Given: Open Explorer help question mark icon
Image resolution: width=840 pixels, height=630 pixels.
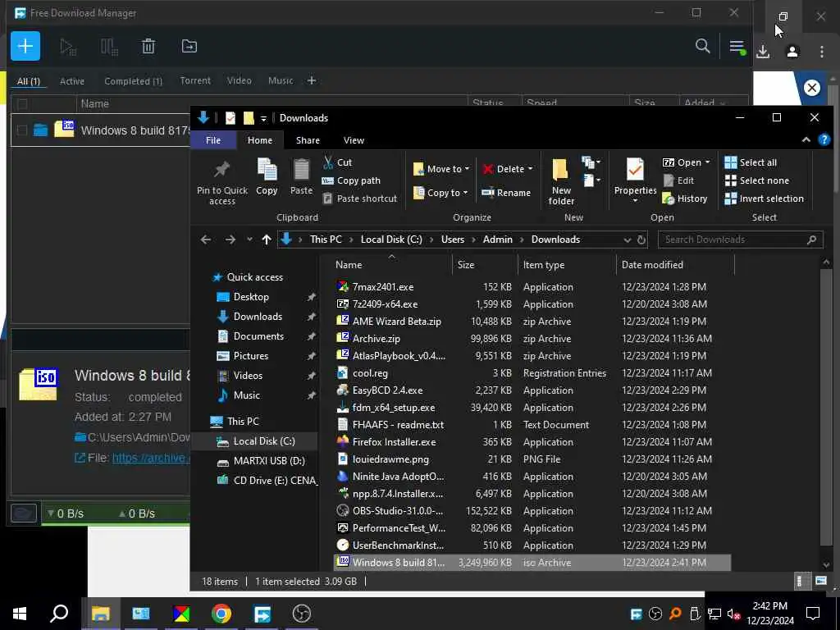Looking at the screenshot, I should [824, 140].
